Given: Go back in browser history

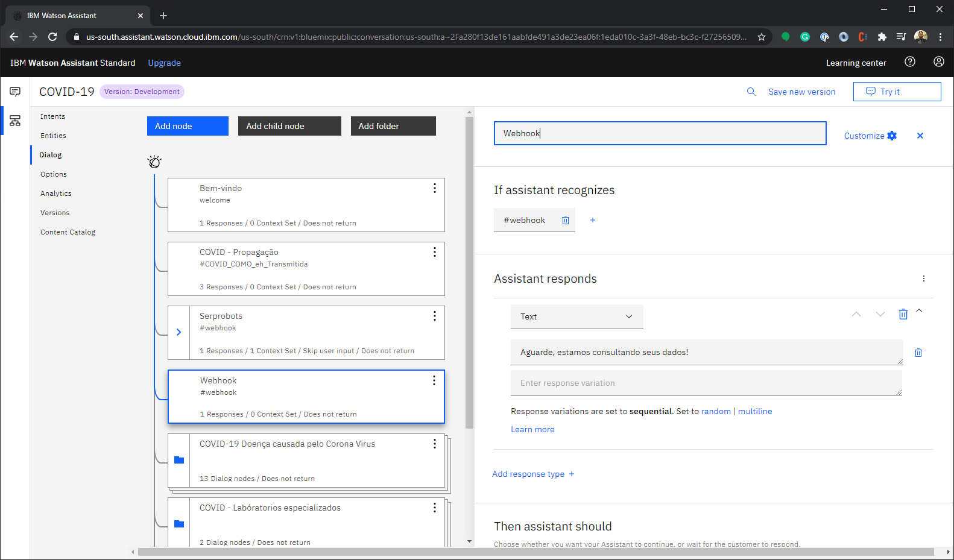Looking at the screenshot, I should (14, 37).
